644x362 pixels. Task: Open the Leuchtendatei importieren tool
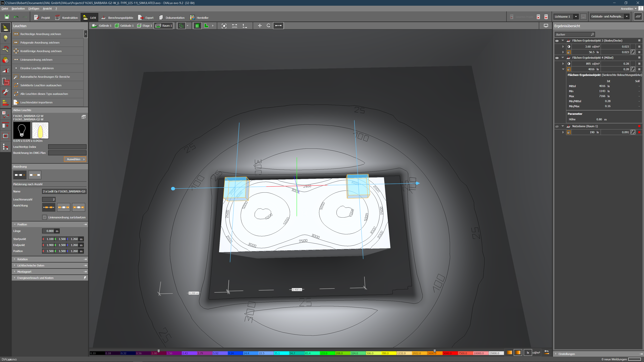point(36,102)
